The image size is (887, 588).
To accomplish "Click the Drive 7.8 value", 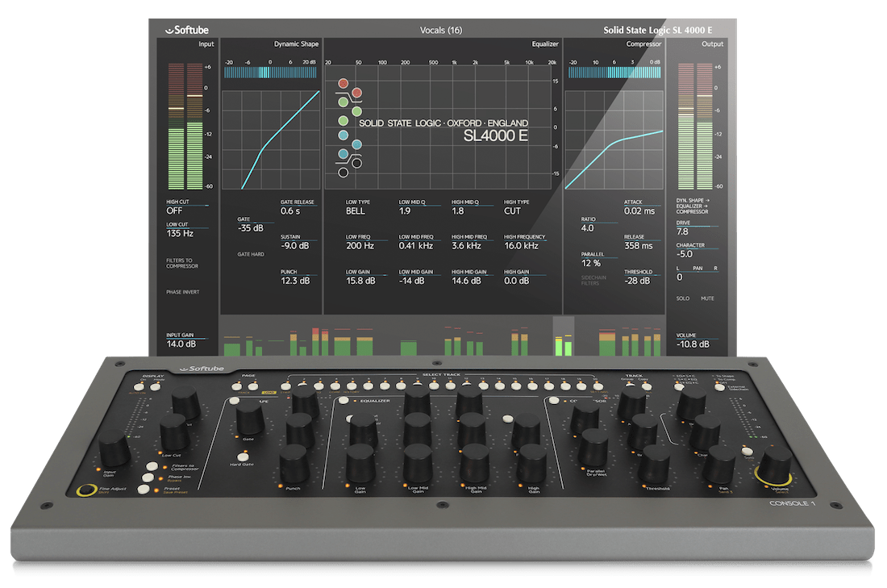I will (682, 231).
